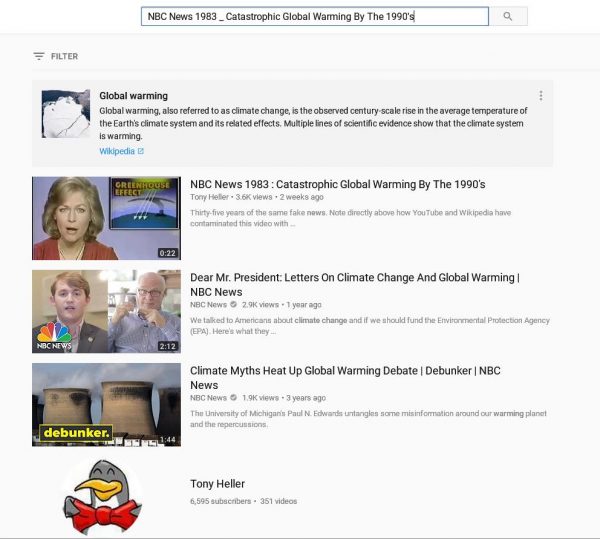Viewport: 600px width, 539px height.
Task: Click the search magnifier button
Action: tap(508, 16)
